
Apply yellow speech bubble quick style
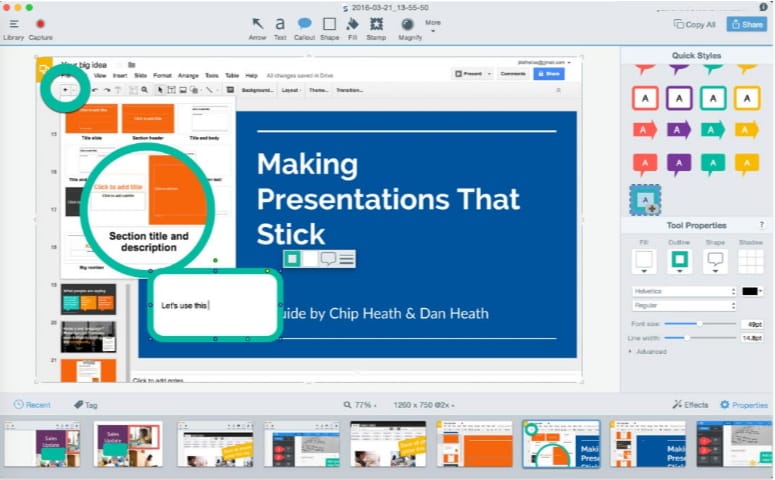pyautogui.click(x=747, y=164)
